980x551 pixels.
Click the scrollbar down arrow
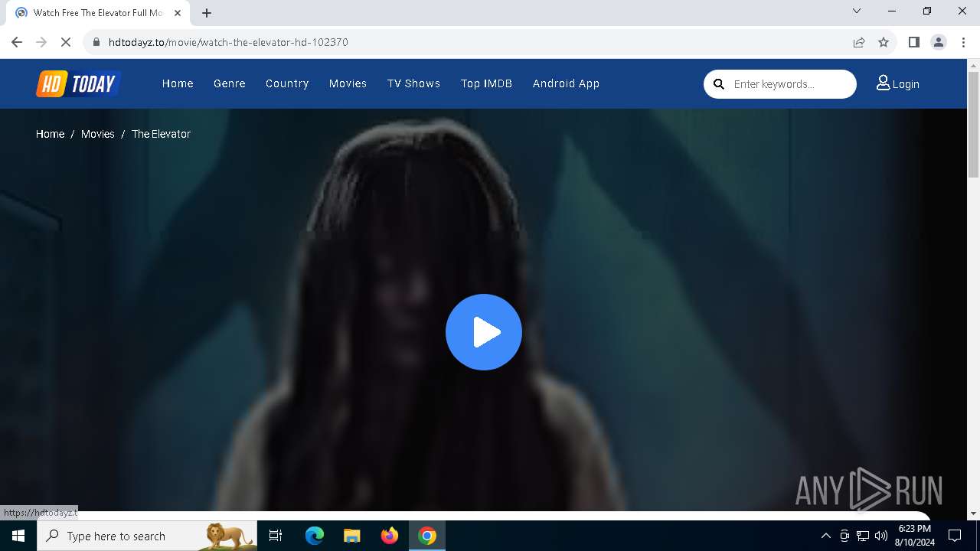pyautogui.click(x=973, y=514)
